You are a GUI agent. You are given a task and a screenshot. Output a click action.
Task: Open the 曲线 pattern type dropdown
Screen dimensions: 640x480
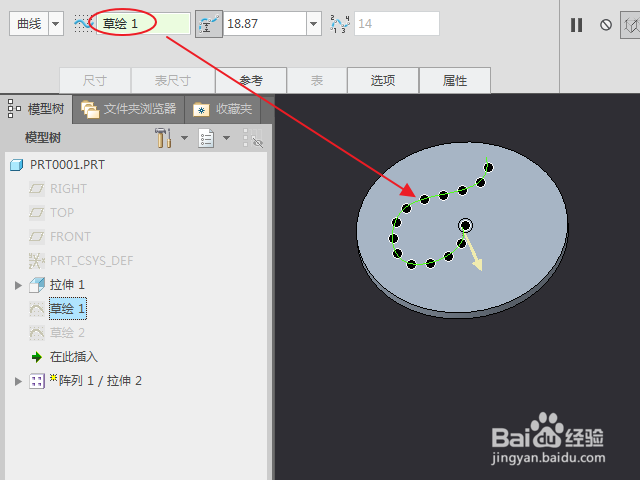click(56, 24)
